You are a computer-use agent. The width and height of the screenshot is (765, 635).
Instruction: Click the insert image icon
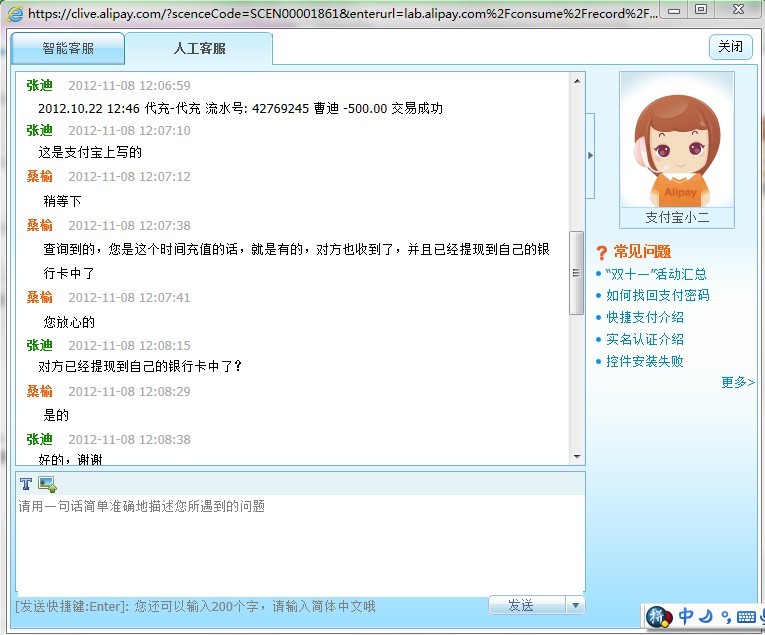pos(47,484)
